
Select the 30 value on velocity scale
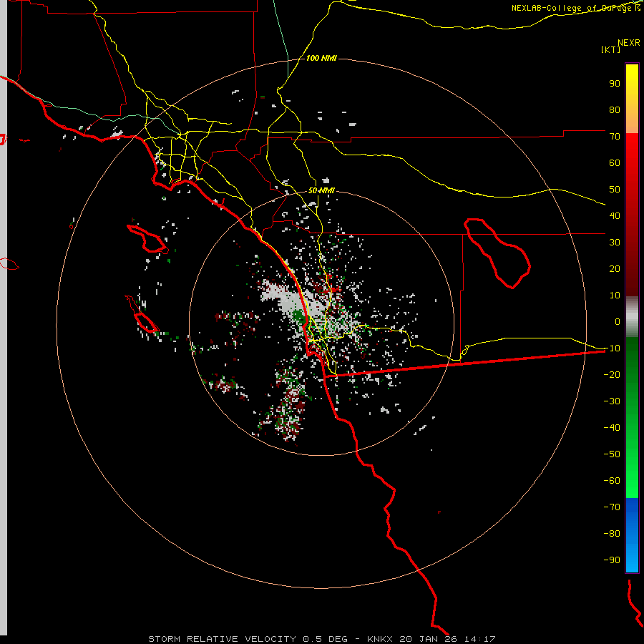615,243
